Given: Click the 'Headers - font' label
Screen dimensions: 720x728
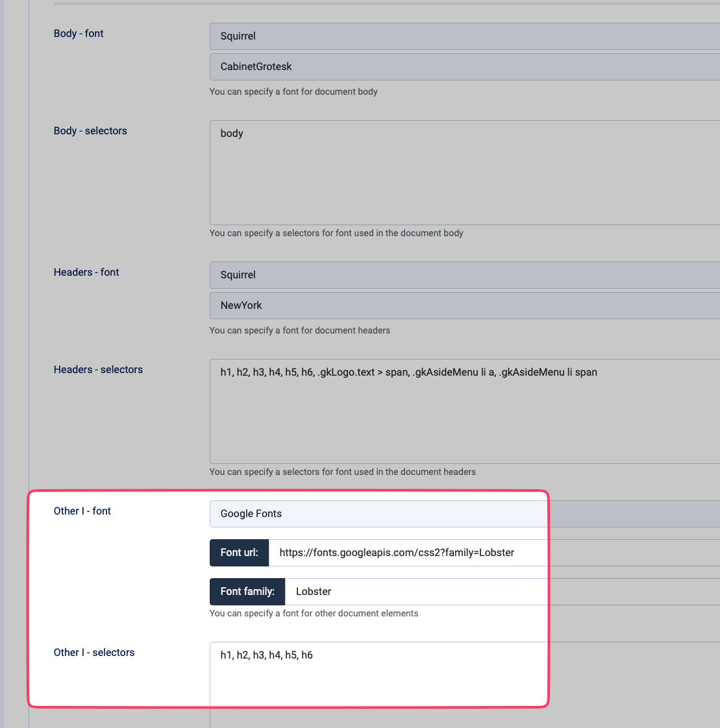Looking at the screenshot, I should tap(86, 272).
